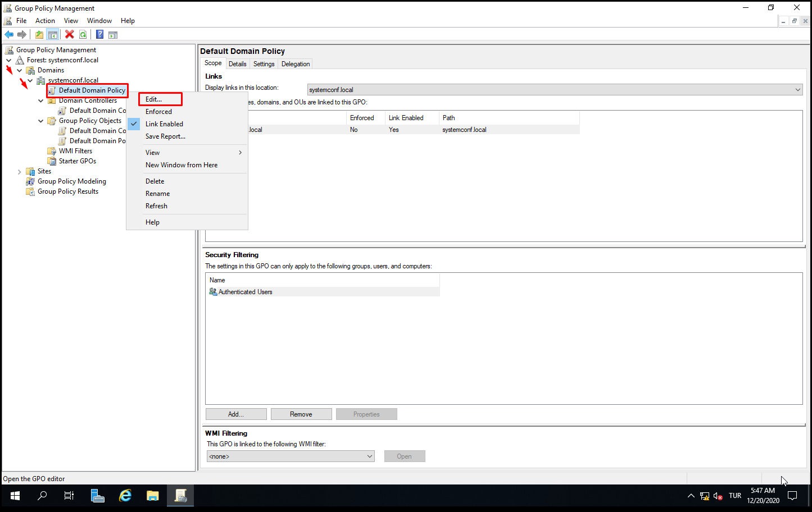812x512 pixels.
Task: Select the Starter GPOs tree item
Action: pos(78,161)
